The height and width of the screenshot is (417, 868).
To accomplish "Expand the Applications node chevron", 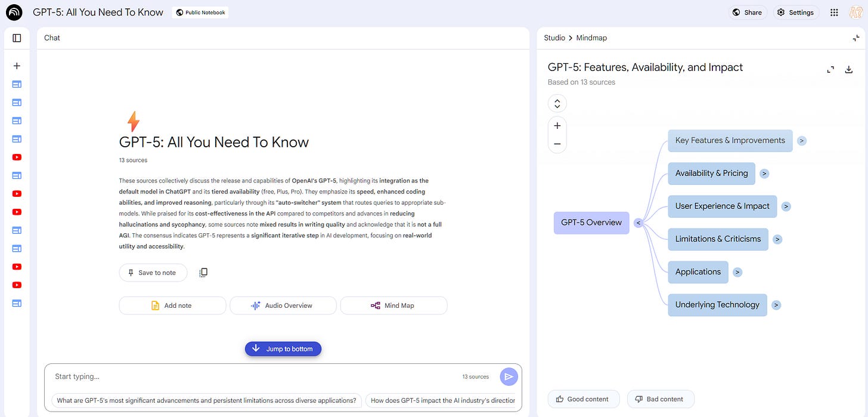I will point(737,273).
